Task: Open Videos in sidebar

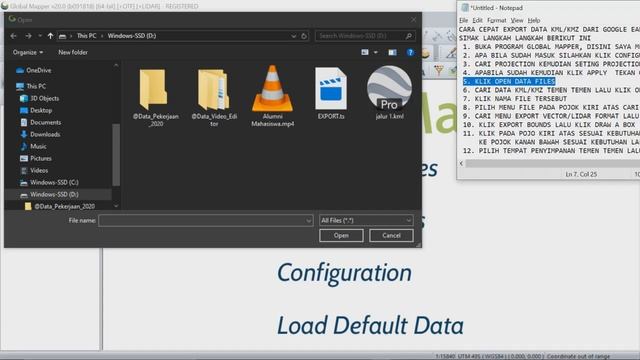Action: tap(34, 170)
